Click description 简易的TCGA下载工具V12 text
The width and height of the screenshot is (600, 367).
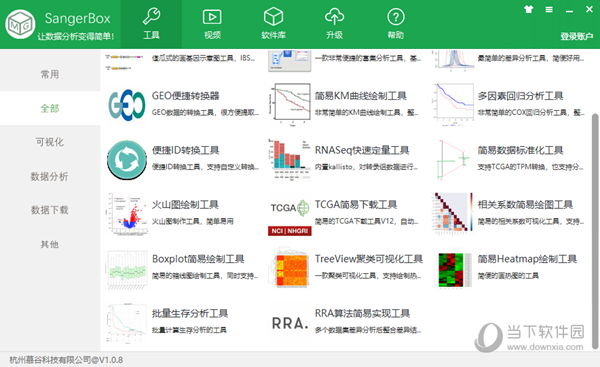(367, 221)
